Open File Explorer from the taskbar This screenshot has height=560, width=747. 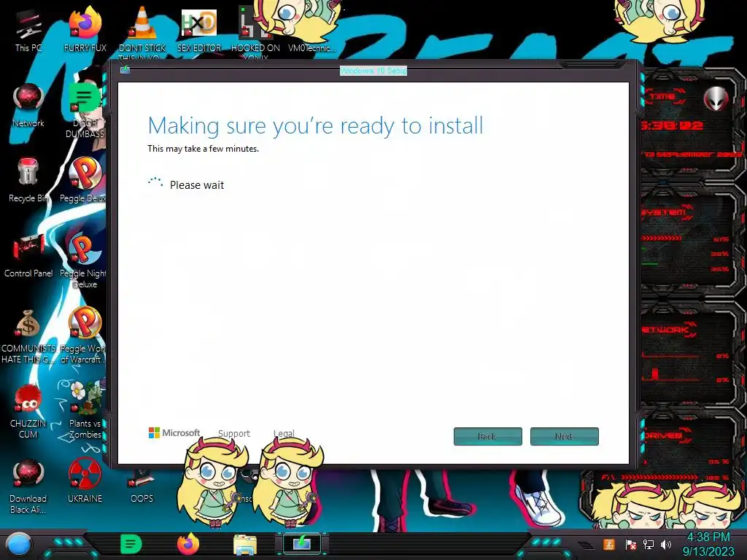pyautogui.click(x=245, y=545)
